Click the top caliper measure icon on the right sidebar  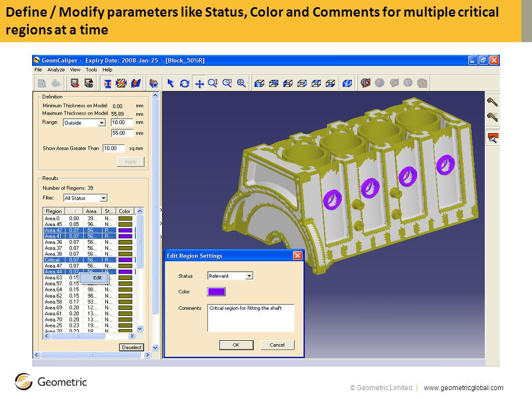pyautogui.click(x=492, y=102)
